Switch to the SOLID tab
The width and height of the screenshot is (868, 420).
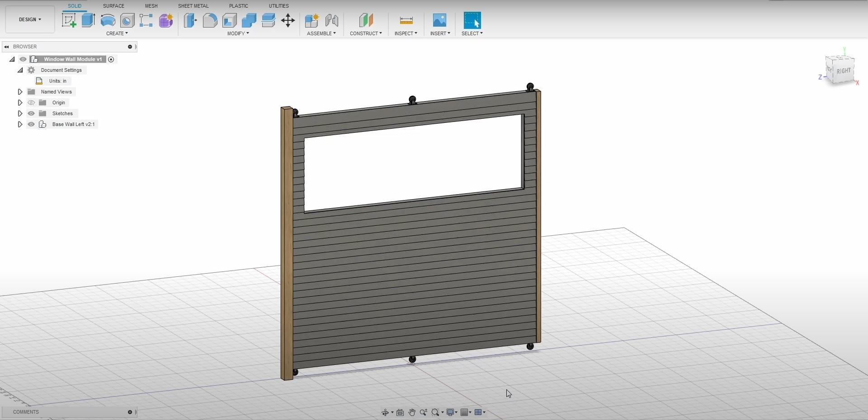[75, 6]
